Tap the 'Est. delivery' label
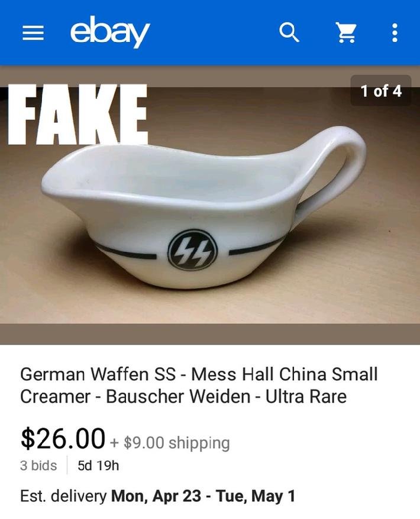The image size is (420, 519). coord(63,496)
